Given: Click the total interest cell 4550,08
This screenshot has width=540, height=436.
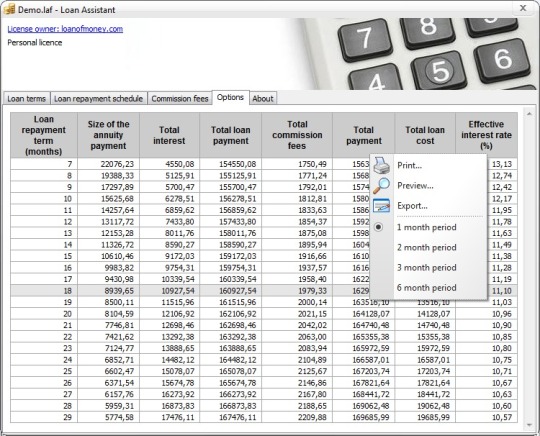Looking at the screenshot, I should pyautogui.click(x=169, y=164).
